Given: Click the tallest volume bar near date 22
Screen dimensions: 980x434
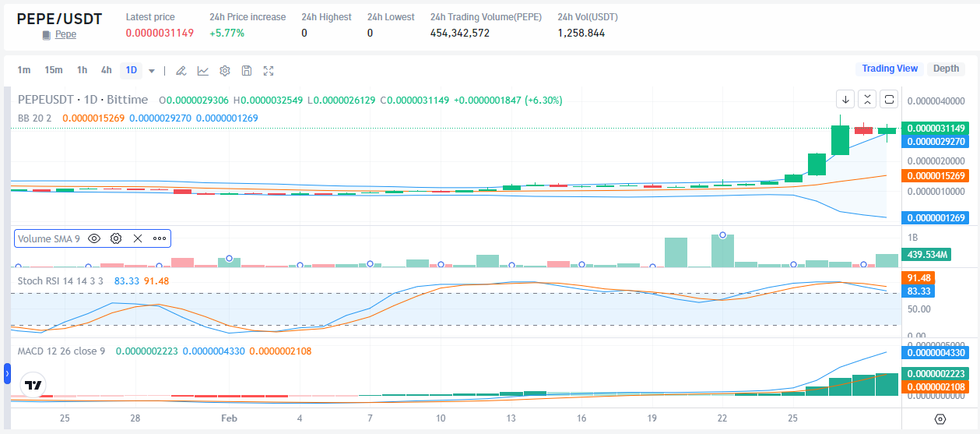Looking at the screenshot, I should (722, 251).
